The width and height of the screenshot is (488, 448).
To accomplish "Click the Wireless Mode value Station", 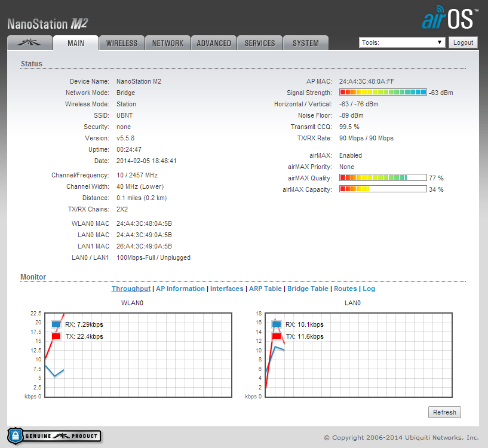I will click(x=127, y=104).
